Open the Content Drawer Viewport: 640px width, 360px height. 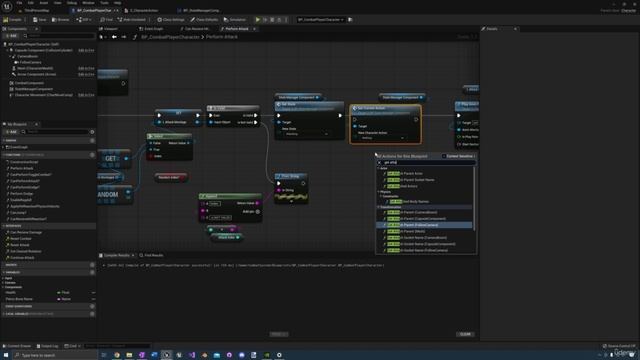(17, 346)
